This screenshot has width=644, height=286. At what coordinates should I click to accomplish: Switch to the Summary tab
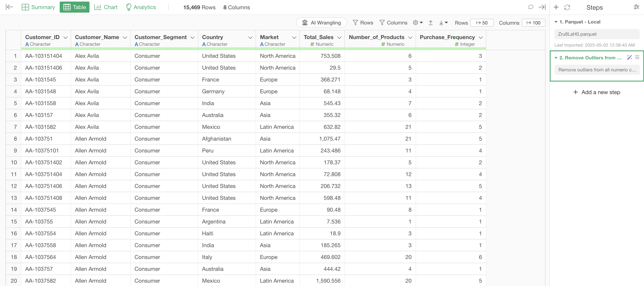pos(38,7)
